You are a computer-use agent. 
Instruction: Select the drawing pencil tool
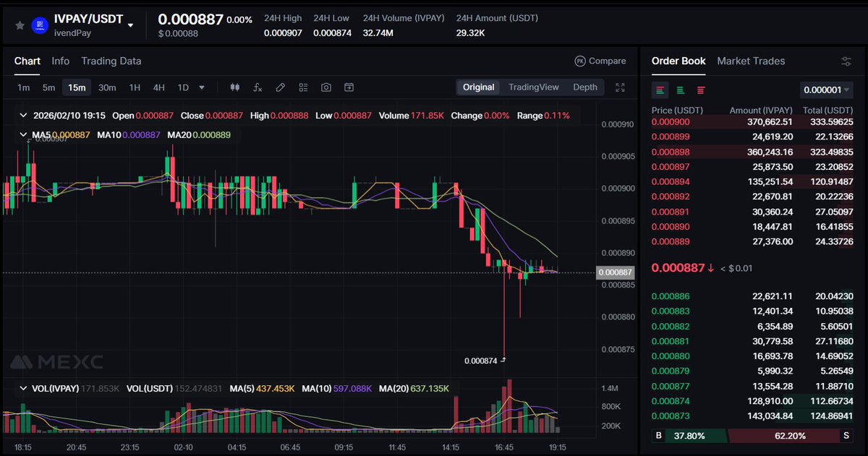pyautogui.click(x=281, y=87)
